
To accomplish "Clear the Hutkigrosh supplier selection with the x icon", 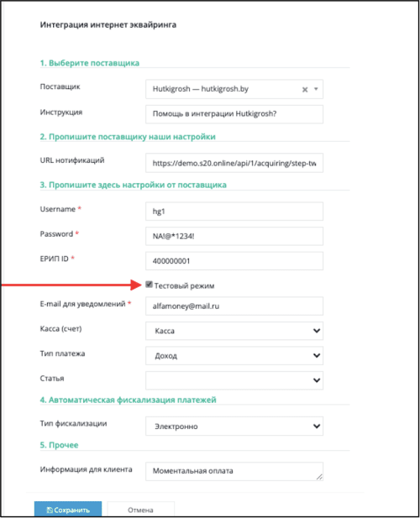I will coord(305,90).
